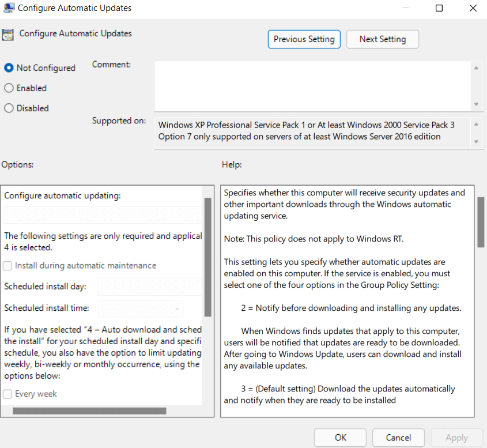487x448 pixels.
Task: Tick the Every week checkbox
Action: 8,394
